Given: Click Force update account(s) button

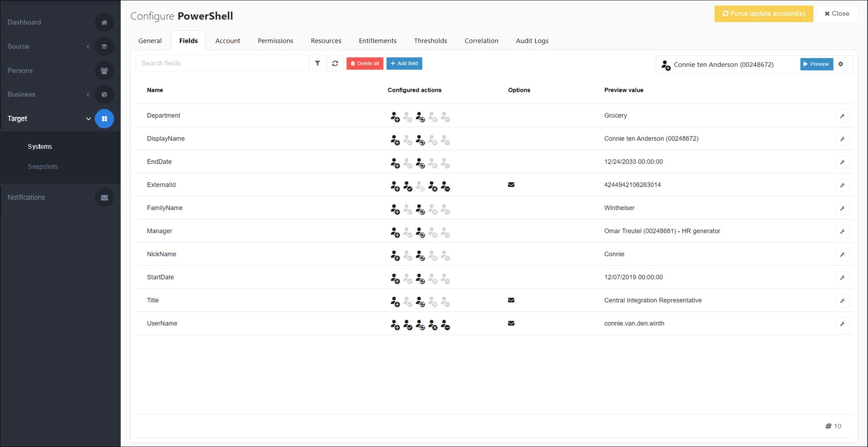Looking at the screenshot, I should pos(764,14).
